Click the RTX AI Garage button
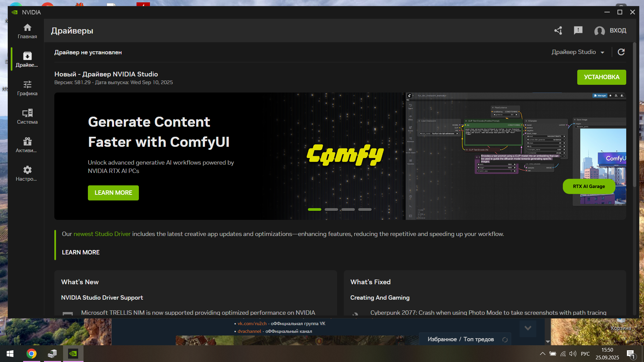Viewport: 644px width, 362px height. [589, 186]
